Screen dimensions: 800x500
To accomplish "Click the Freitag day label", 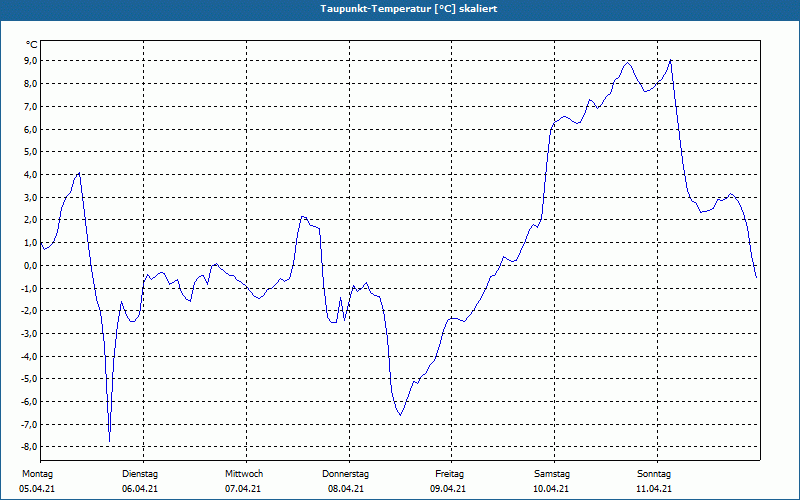I will pyautogui.click(x=449, y=474).
